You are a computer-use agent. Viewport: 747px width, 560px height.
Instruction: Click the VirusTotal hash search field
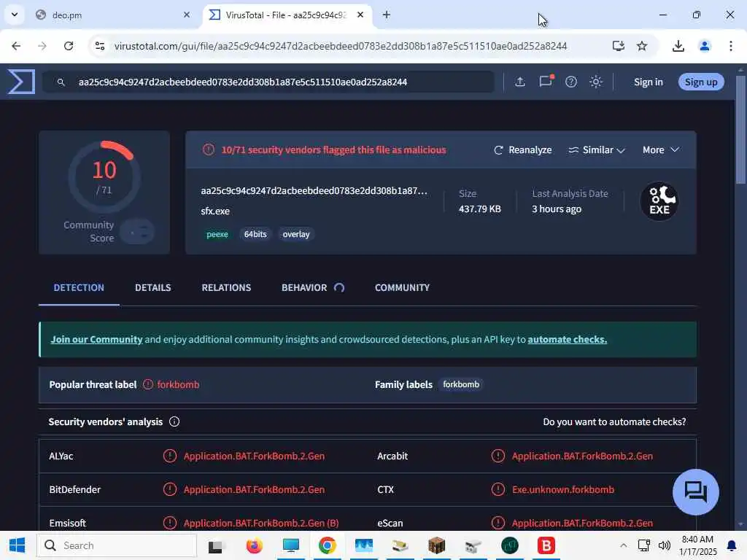(x=268, y=82)
